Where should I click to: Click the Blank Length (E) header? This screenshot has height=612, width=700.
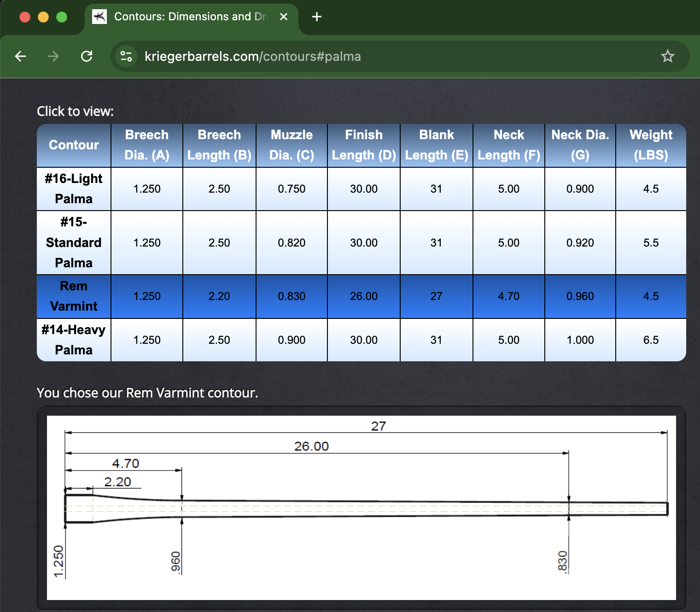pyautogui.click(x=437, y=145)
